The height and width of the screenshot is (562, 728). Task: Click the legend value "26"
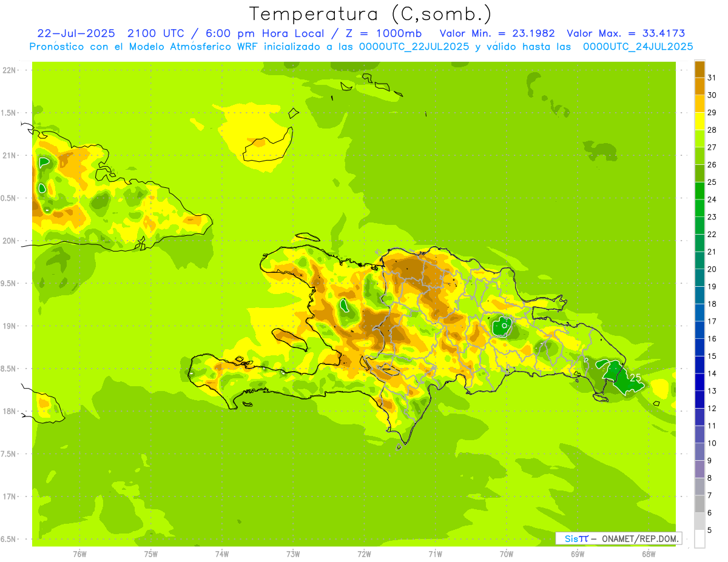pos(712,165)
